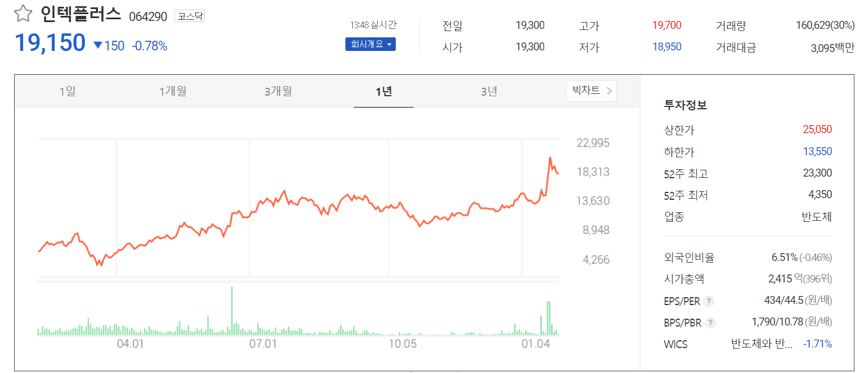Click the current price 19,150
Image resolution: width=868 pixels, height=373 pixels.
click(50, 43)
